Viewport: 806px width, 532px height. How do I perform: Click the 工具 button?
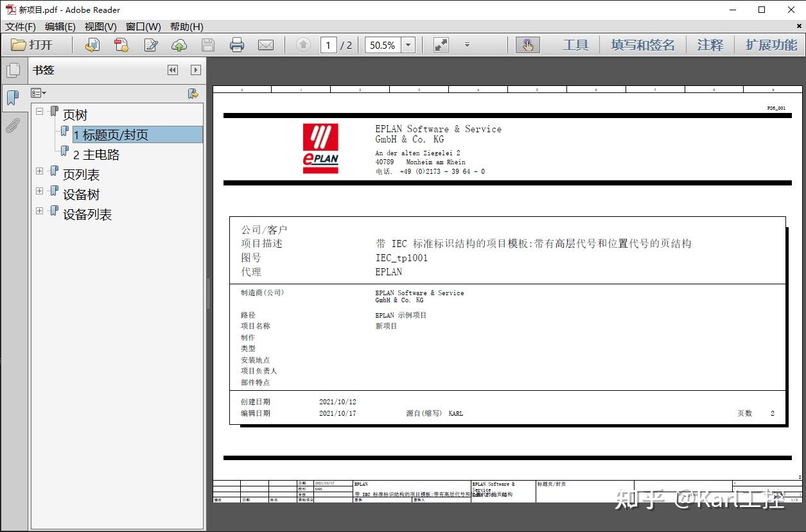point(575,45)
